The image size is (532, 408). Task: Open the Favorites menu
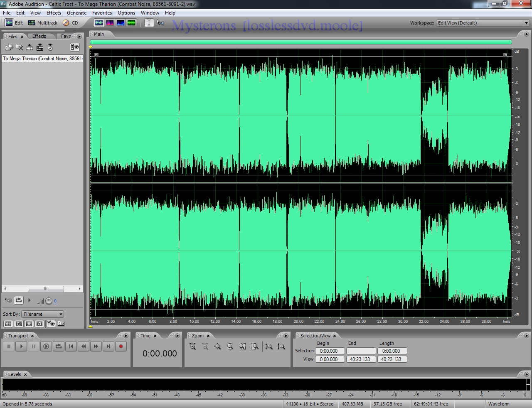tap(102, 13)
